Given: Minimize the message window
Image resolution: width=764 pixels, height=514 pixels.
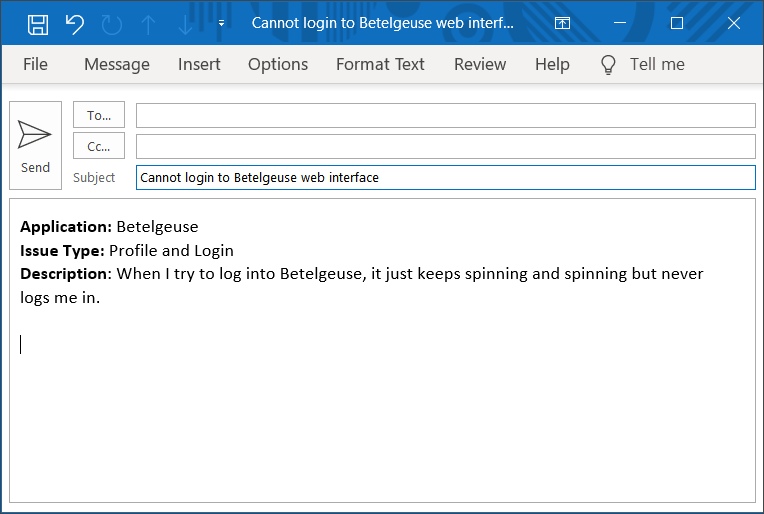Looking at the screenshot, I should click(x=620, y=23).
